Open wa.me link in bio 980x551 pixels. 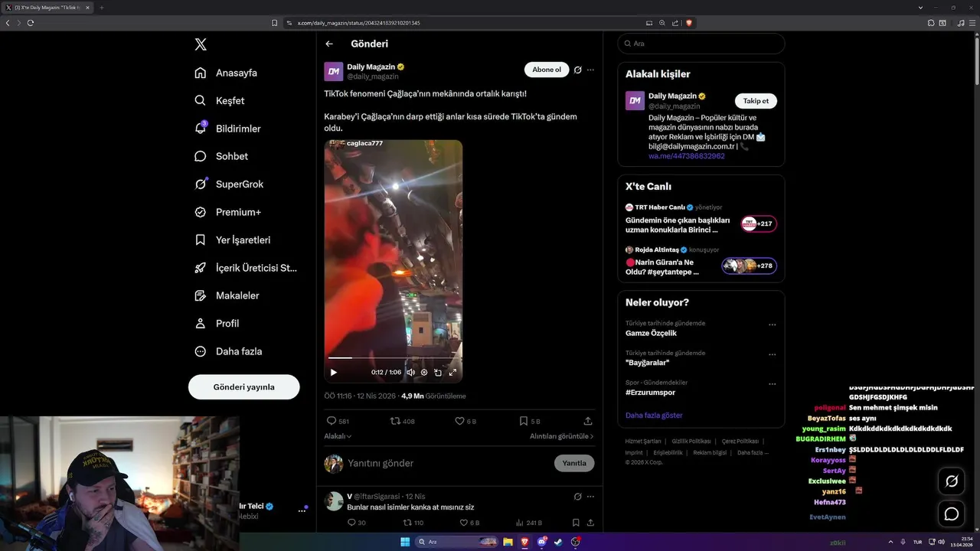687,156
